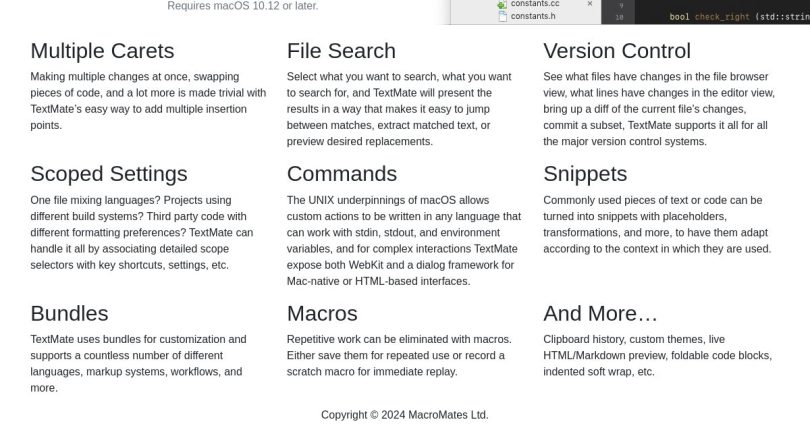
Task: Click the Scoped Settings heading
Action: (x=108, y=174)
